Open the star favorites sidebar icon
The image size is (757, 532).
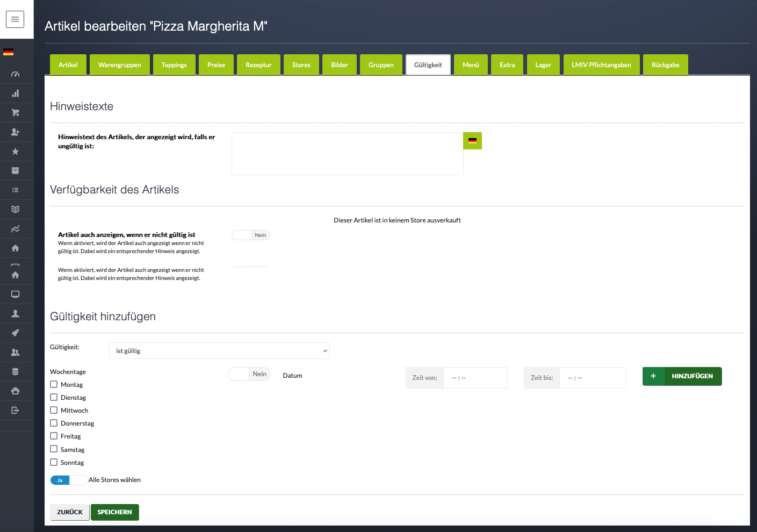[x=15, y=152]
